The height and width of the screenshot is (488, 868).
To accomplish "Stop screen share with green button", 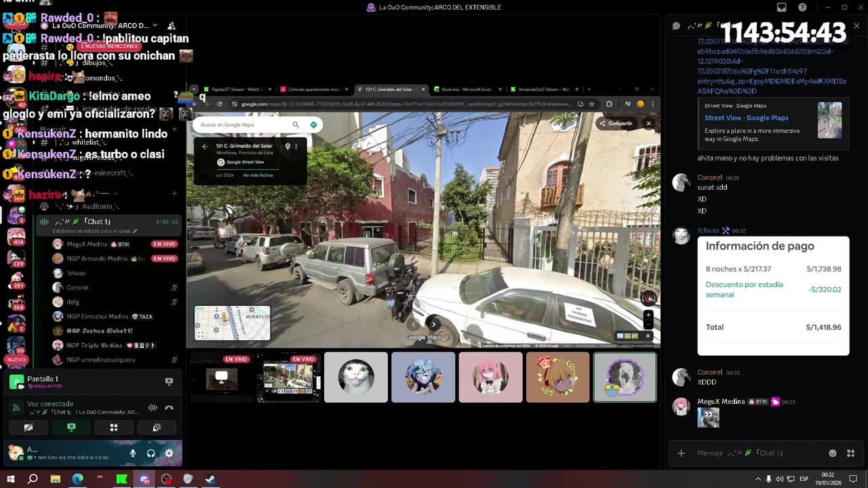I will (x=71, y=428).
